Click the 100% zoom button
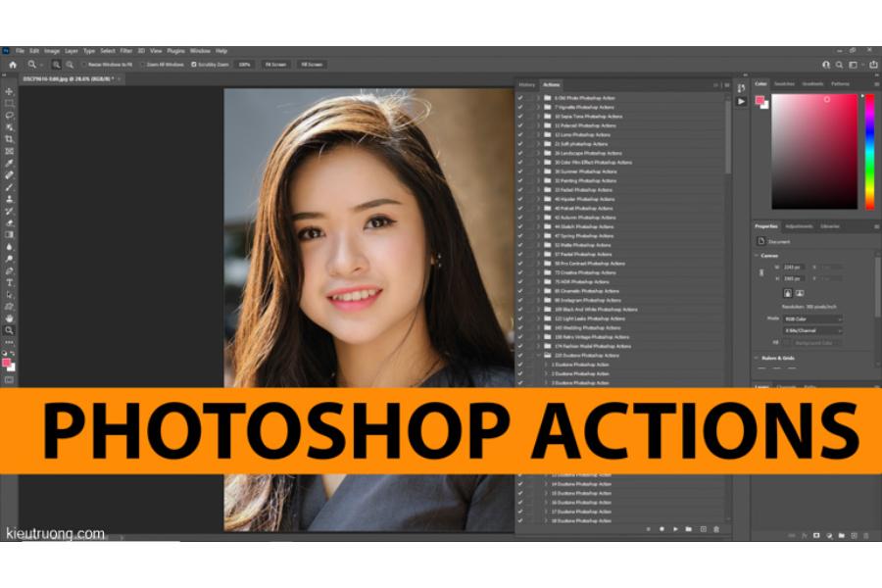 [245, 65]
